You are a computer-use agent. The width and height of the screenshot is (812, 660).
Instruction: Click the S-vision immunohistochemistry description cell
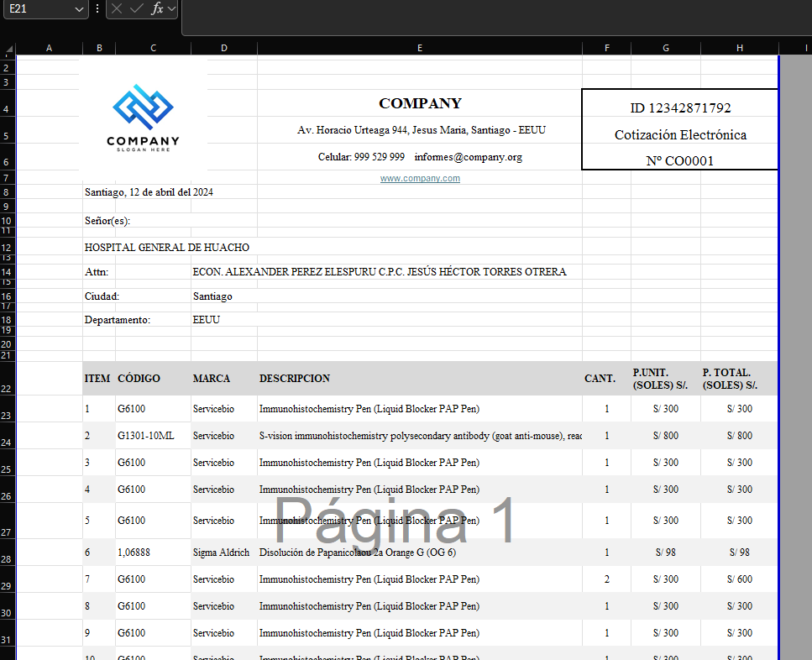[x=420, y=436]
